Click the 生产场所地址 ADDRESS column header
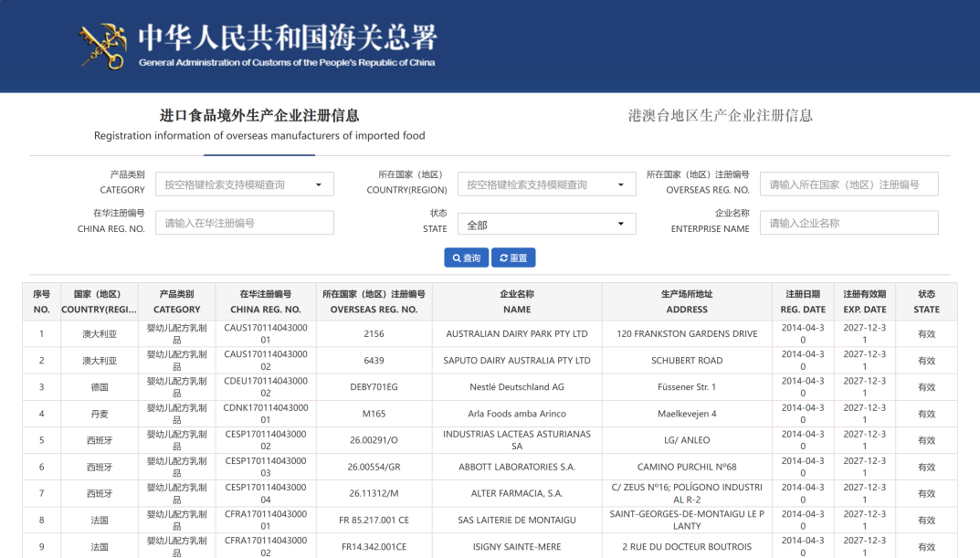This screenshot has height=558, width=980. pos(687,301)
